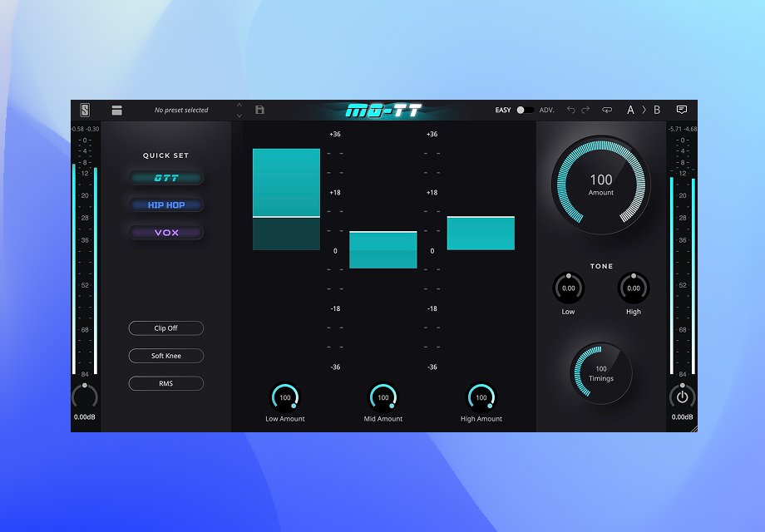The height and width of the screenshot is (532, 765).
Task: Click the power icon below the output meter
Action: pos(682,397)
